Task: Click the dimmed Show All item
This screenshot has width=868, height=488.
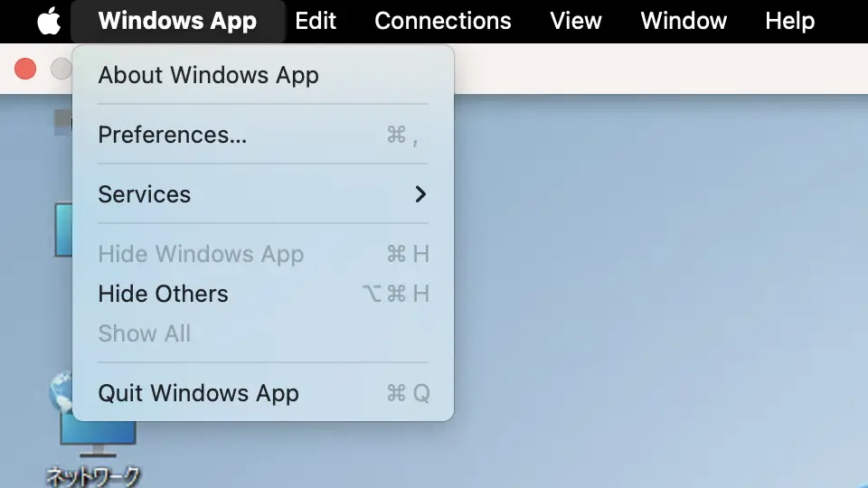Action: (x=145, y=333)
